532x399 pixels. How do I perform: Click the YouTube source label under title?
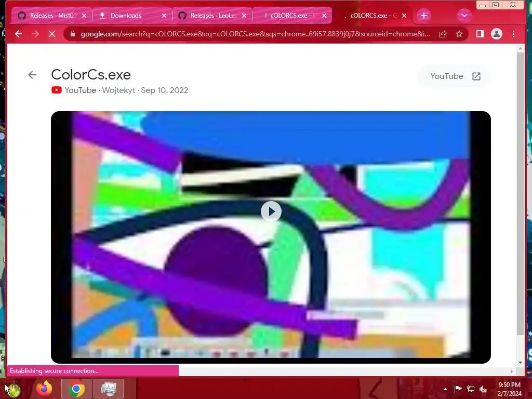(81, 90)
